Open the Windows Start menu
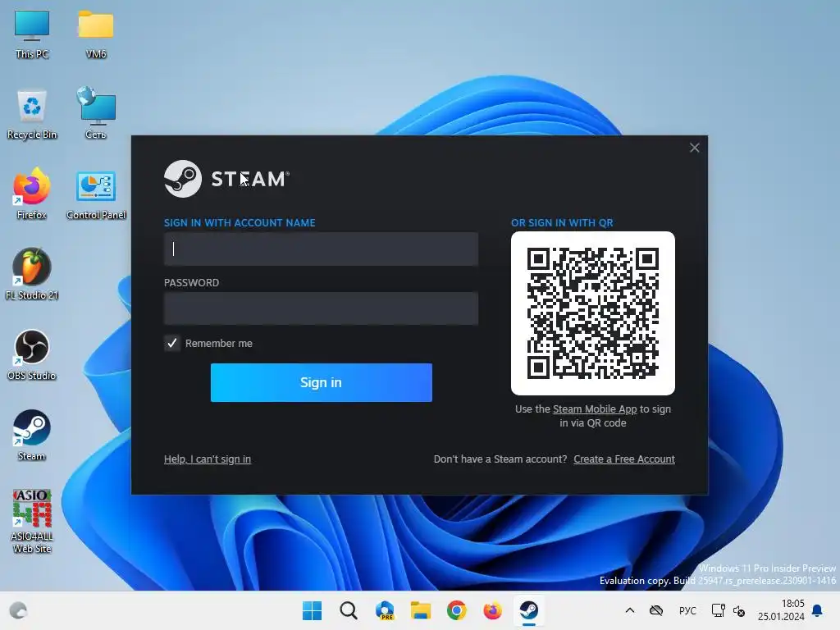The width and height of the screenshot is (840, 630). point(312,610)
